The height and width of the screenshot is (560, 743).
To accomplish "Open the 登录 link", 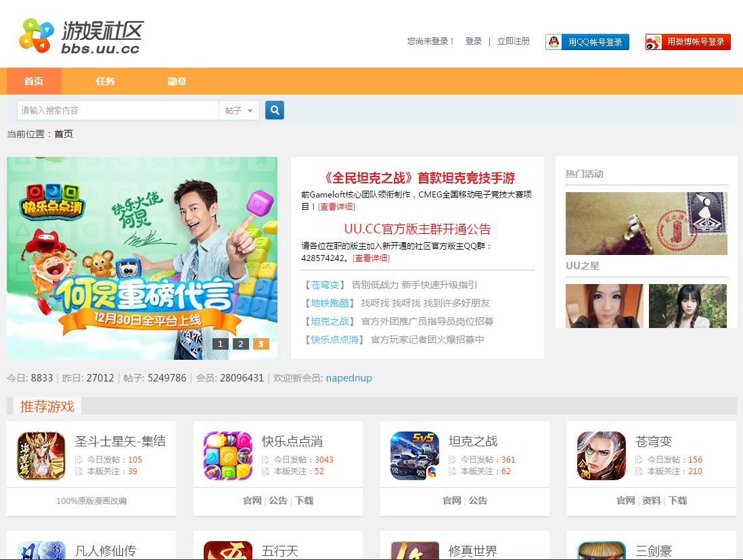I will pyautogui.click(x=474, y=41).
